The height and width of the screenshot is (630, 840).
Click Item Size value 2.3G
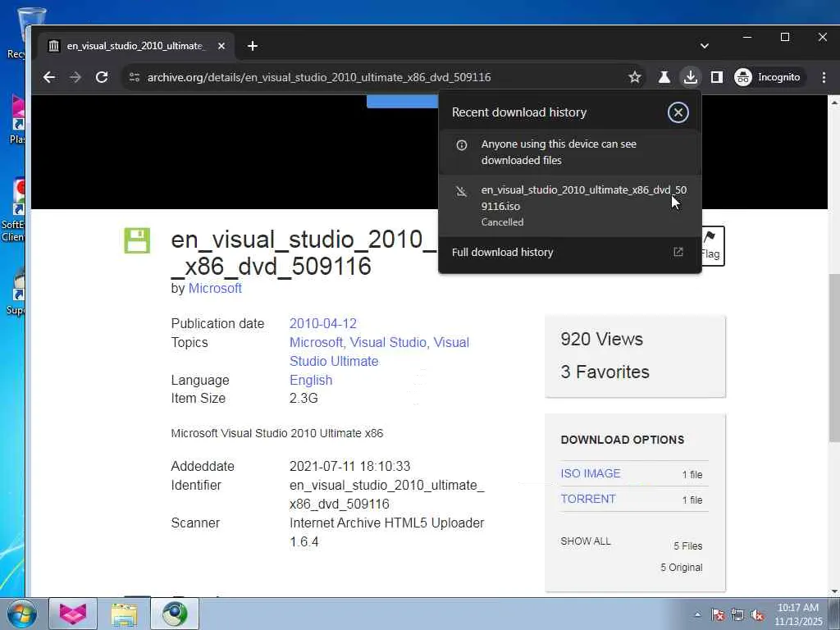(304, 398)
